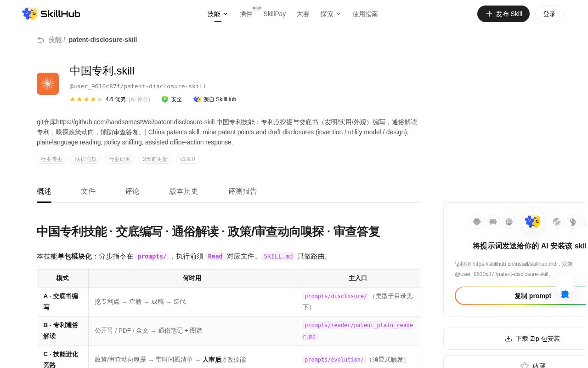
Task: Click the colorful SkillHub mascot in install card
Action: [533, 221]
